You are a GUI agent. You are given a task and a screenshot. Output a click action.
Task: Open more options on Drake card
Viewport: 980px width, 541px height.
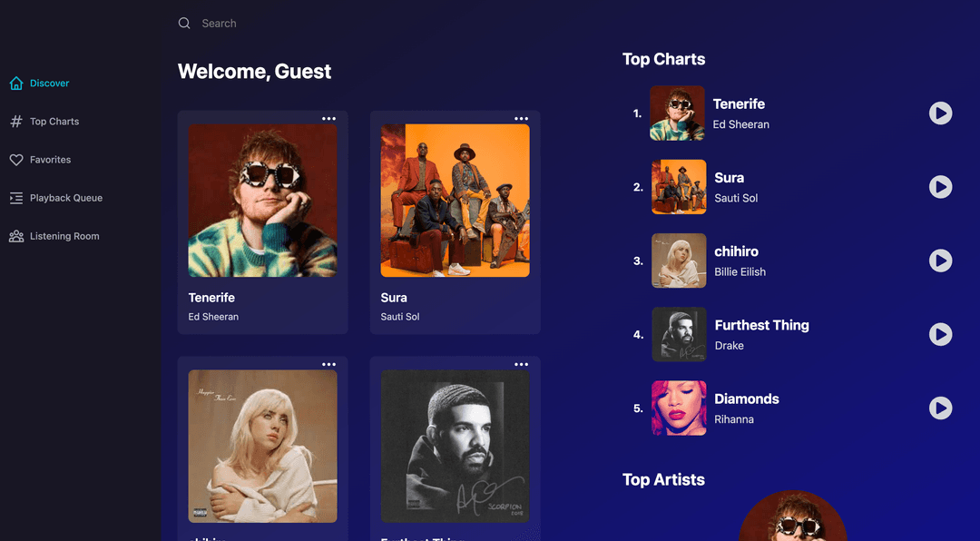521,364
